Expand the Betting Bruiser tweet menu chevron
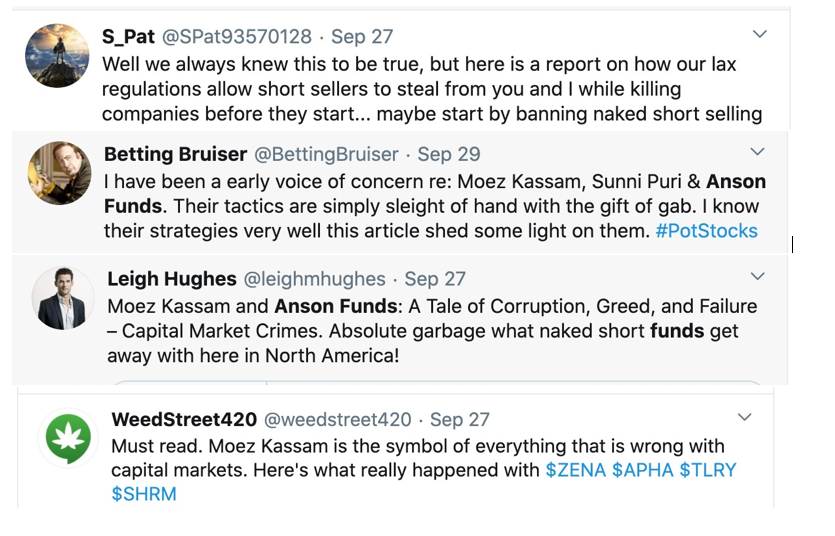The width and height of the screenshot is (835, 536). pos(757,152)
